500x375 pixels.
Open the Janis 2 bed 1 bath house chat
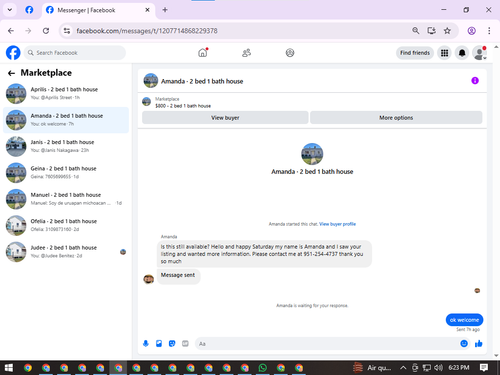pos(66,146)
